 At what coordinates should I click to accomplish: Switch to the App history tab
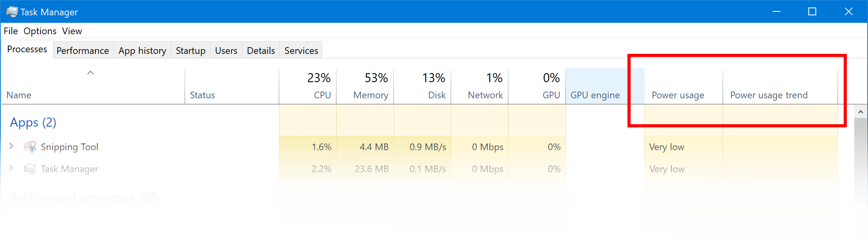142,51
